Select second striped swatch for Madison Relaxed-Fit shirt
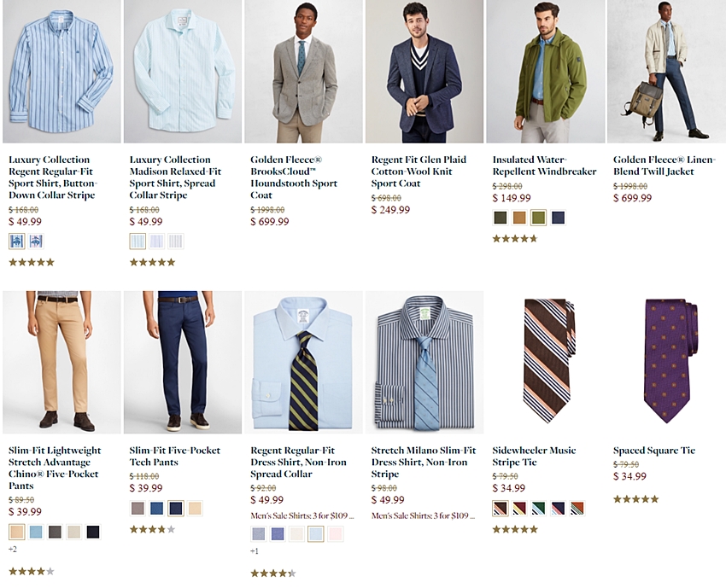This screenshot has width=726, height=588. click(157, 241)
